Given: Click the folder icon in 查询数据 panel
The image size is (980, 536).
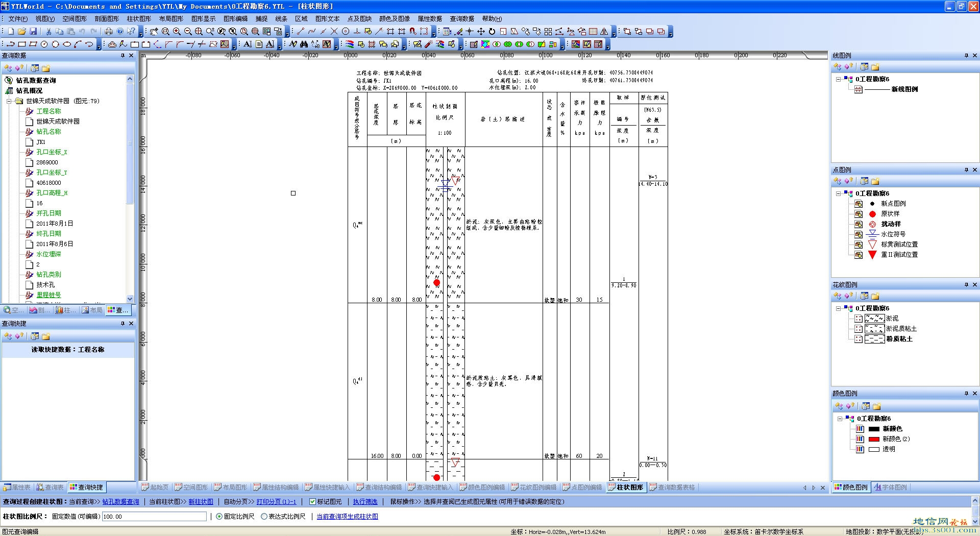Looking at the screenshot, I should pyautogui.click(x=46, y=68).
